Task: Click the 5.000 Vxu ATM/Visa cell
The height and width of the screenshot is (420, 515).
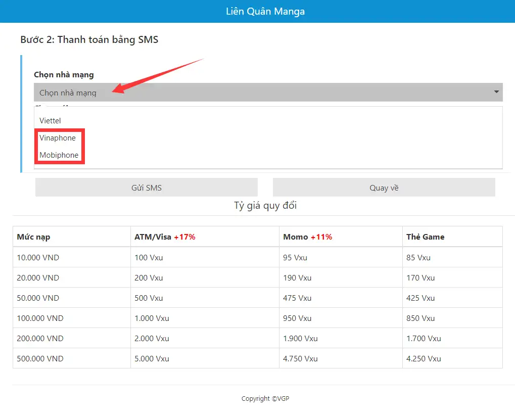Action: coord(205,358)
